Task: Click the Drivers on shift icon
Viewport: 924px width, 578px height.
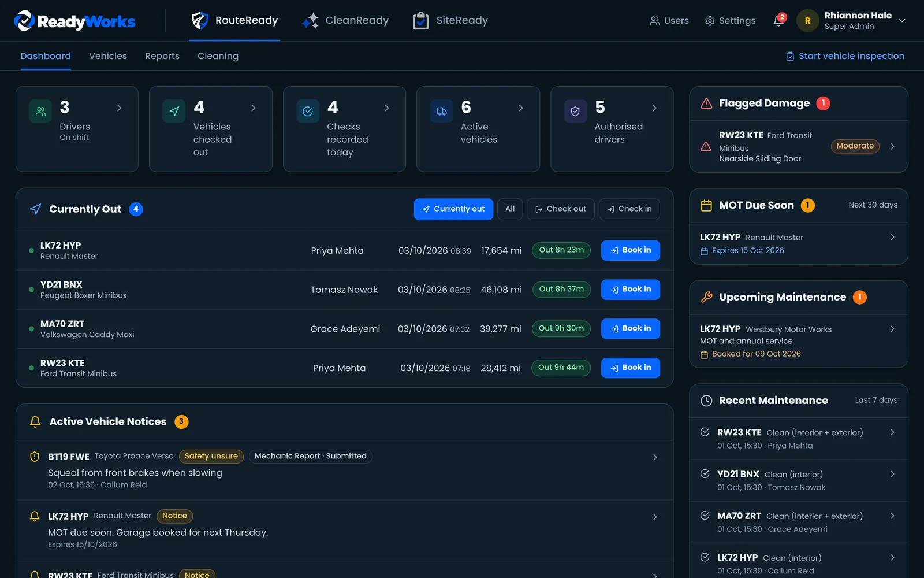Action: pos(40,111)
